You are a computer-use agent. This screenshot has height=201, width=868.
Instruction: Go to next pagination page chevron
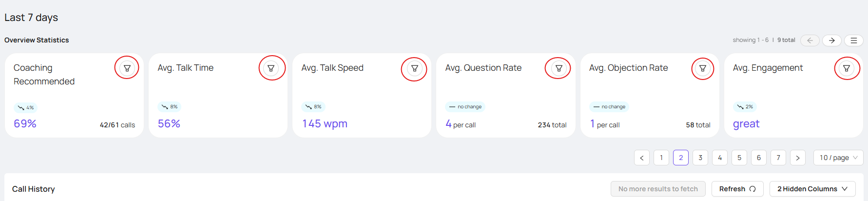pos(798,158)
